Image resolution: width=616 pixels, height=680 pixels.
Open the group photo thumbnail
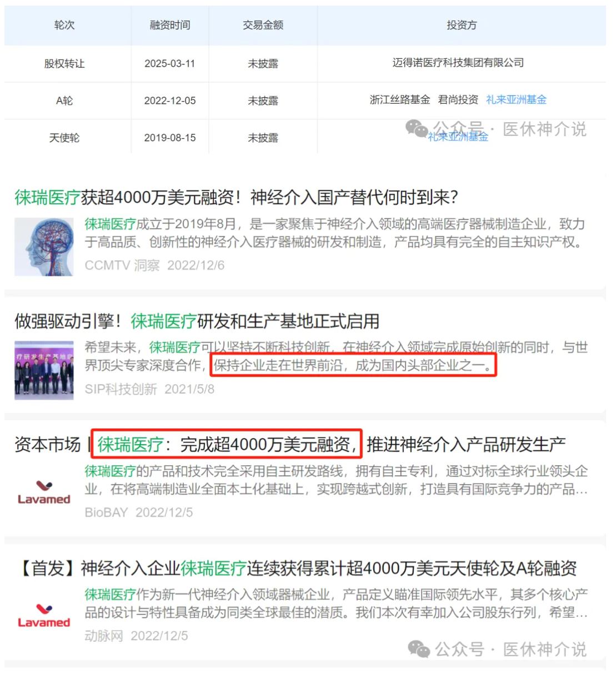44,370
